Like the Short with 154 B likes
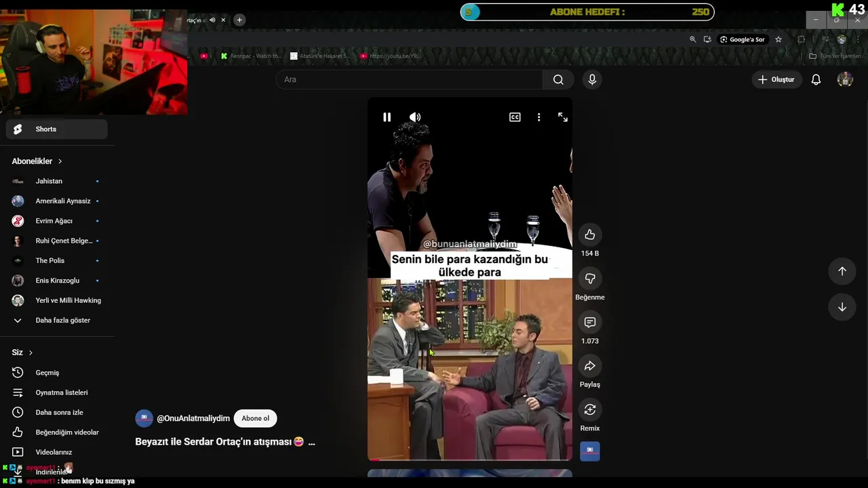868x488 pixels. click(x=590, y=235)
